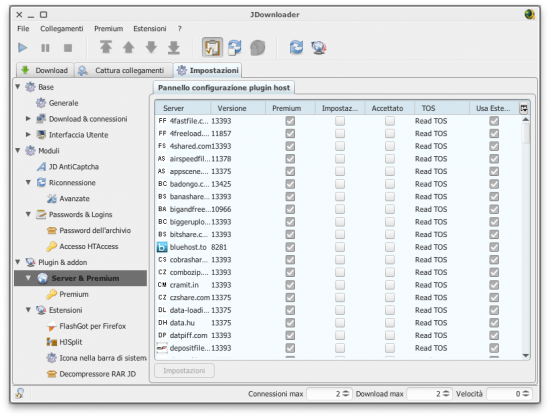Pause downloads using the pause icon

pos(45,47)
